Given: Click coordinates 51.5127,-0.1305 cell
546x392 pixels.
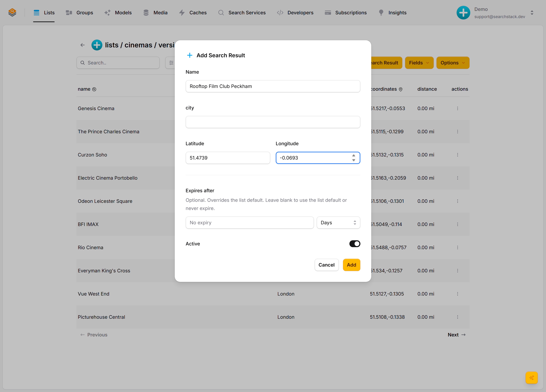Looking at the screenshot, I should pos(387,294).
